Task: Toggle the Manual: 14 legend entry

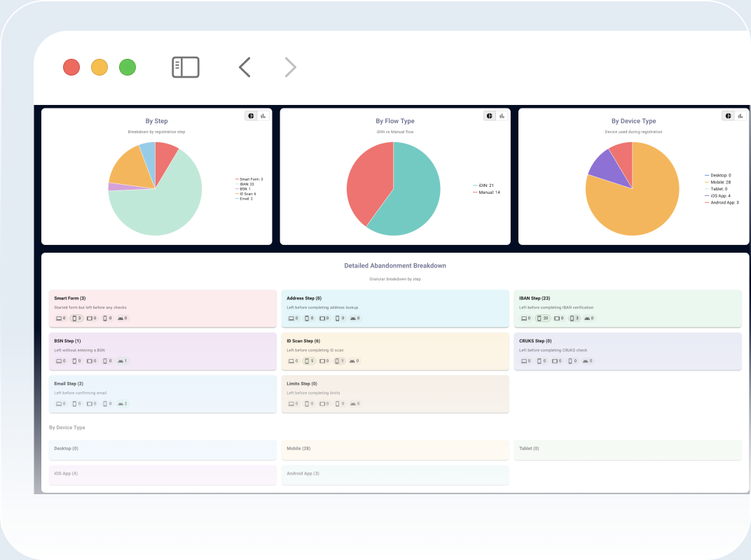Action: [x=487, y=192]
